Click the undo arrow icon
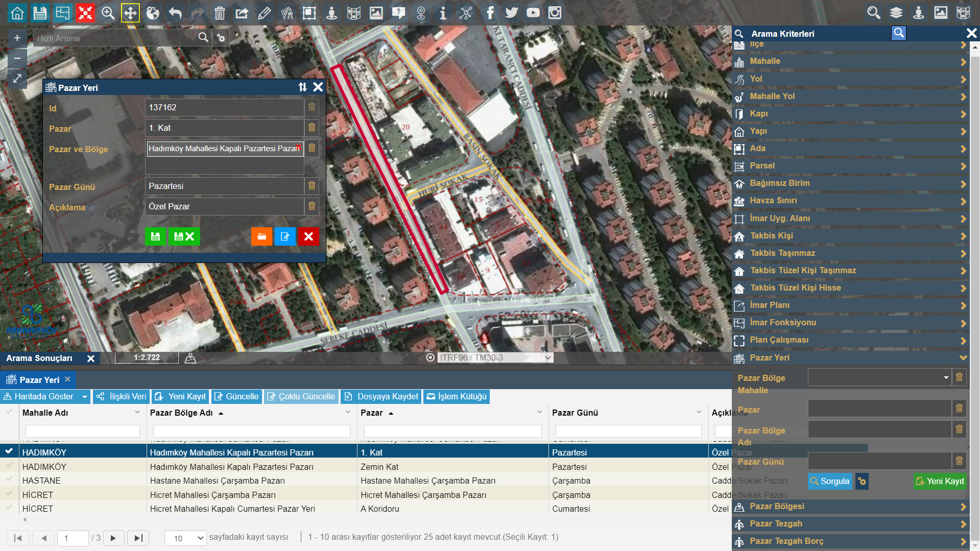 pos(175,13)
